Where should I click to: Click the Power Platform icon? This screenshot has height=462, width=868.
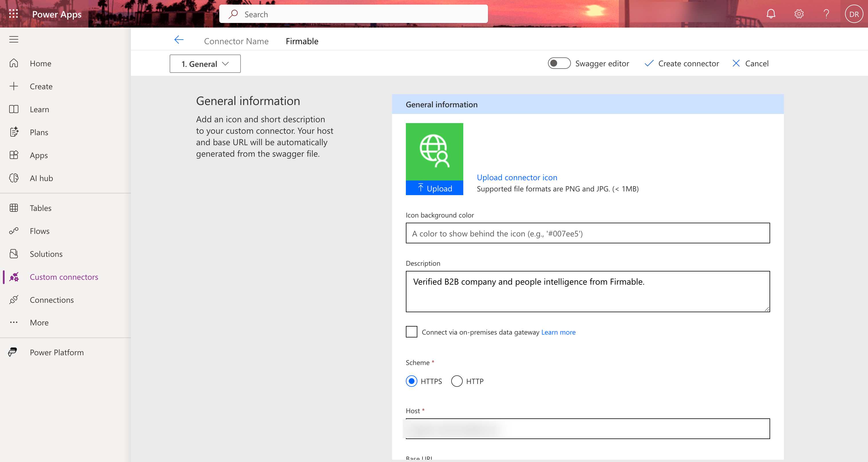pyautogui.click(x=12, y=352)
